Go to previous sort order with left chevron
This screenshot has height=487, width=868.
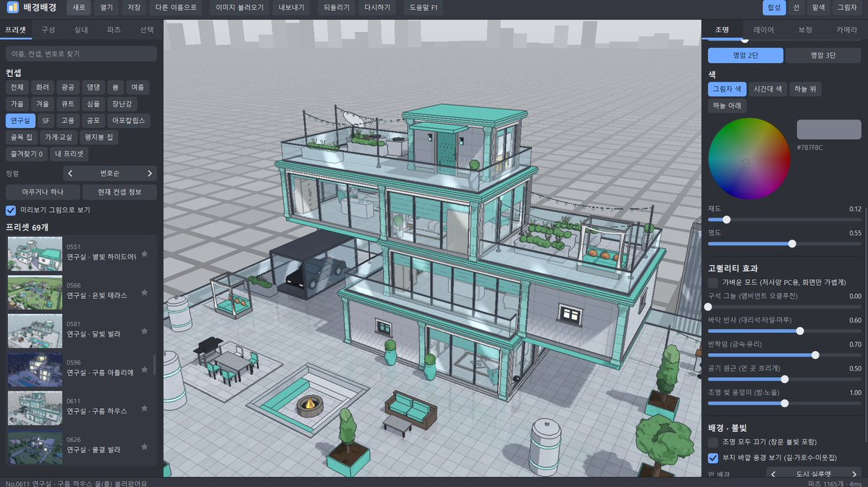click(x=70, y=173)
